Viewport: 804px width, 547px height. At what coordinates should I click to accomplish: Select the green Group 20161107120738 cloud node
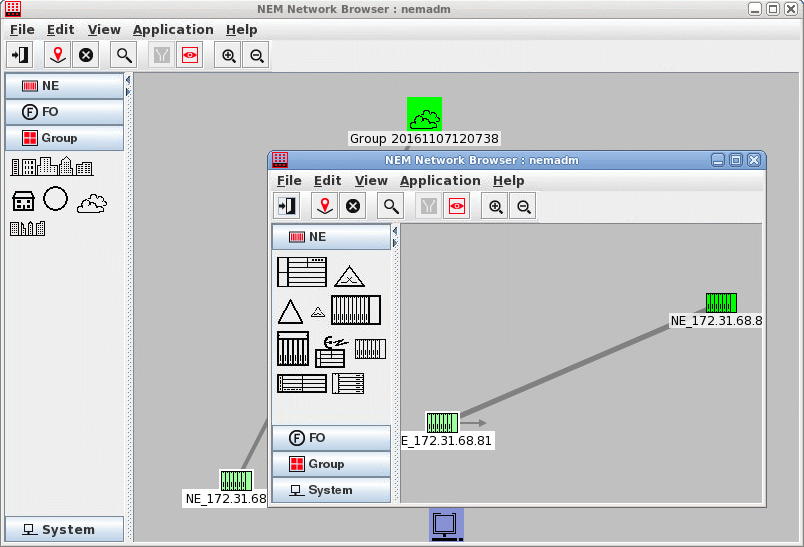point(424,114)
